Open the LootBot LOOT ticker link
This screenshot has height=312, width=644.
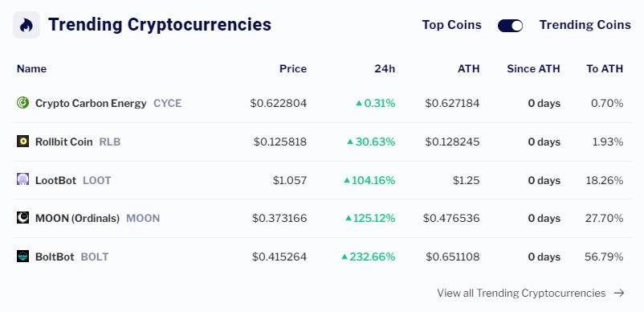(97, 180)
